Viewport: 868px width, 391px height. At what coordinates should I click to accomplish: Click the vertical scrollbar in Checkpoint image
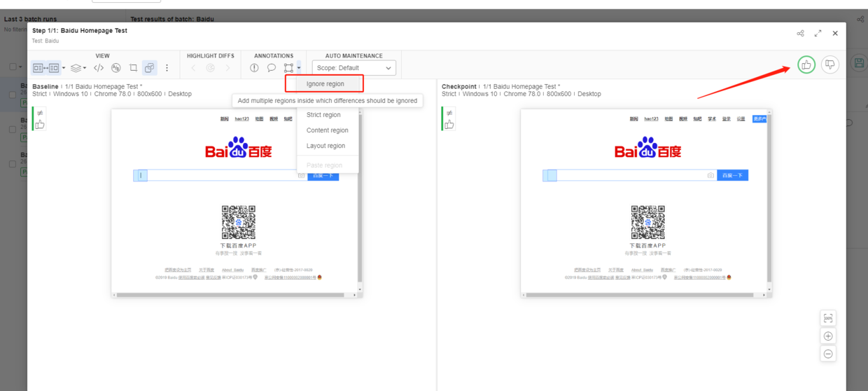769,200
